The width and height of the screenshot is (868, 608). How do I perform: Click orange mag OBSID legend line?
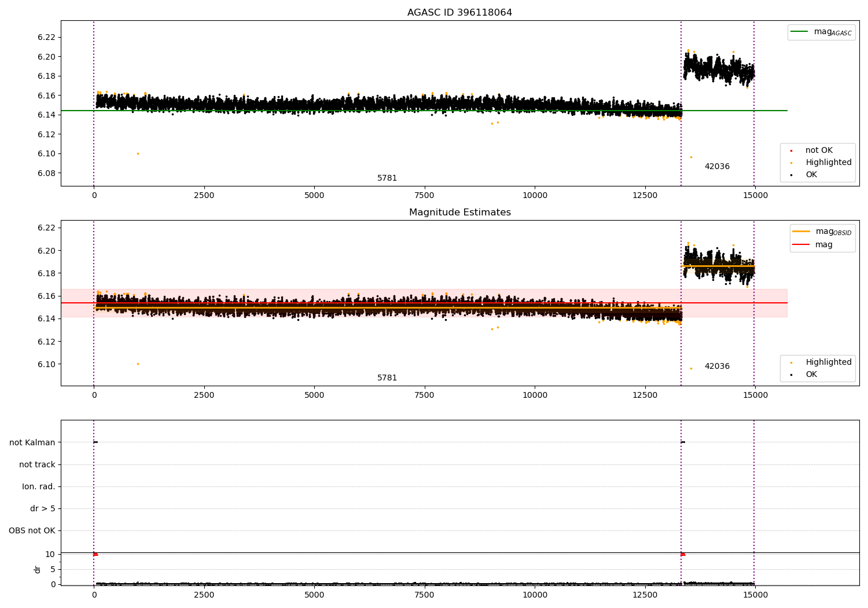(x=801, y=232)
